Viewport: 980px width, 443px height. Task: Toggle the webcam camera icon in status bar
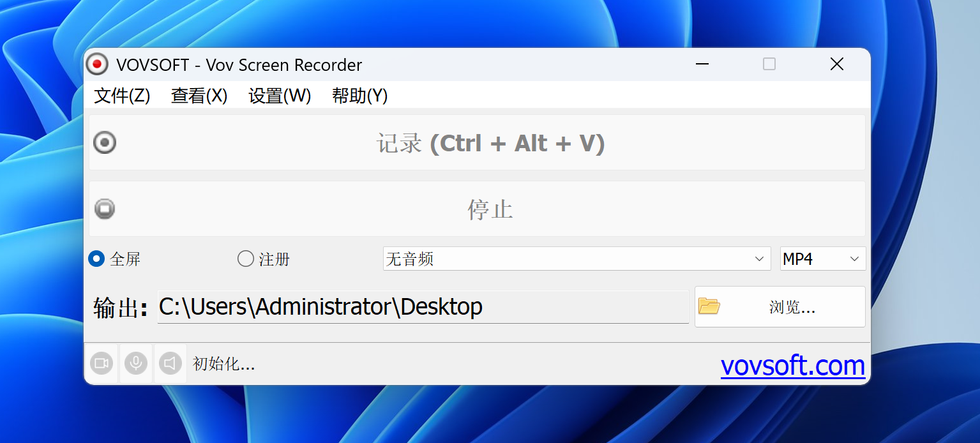coord(101,364)
